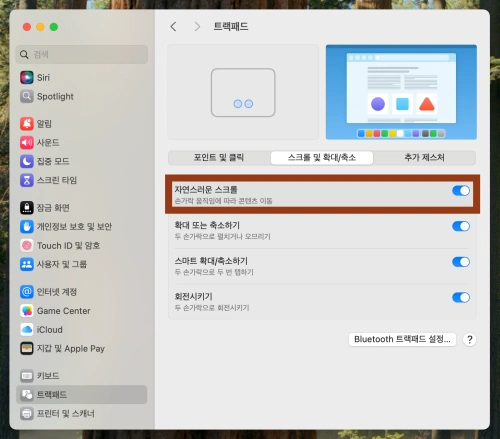Open help with the question mark button
This screenshot has width=500, height=439.
[x=469, y=340]
